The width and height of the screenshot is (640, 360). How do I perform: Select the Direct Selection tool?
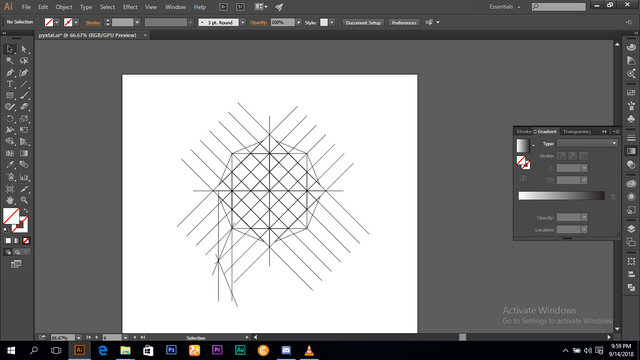[x=24, y=49]
